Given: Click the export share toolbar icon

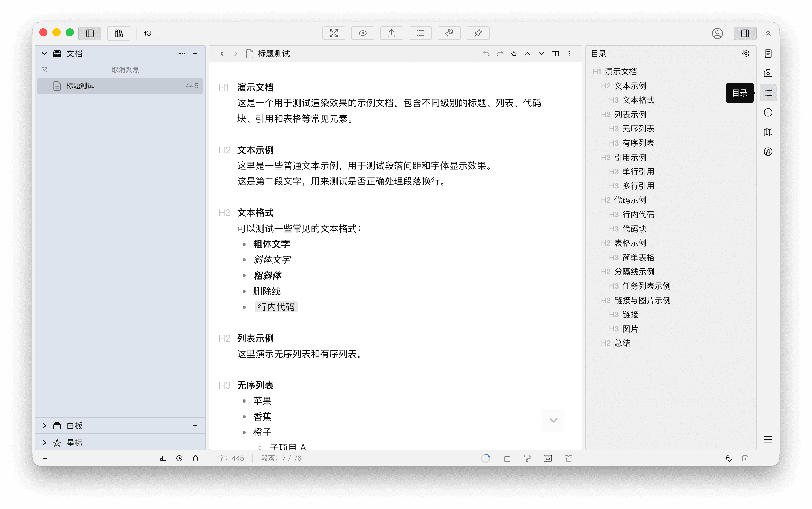Looking at the screenshot, I should click(391, 33).
